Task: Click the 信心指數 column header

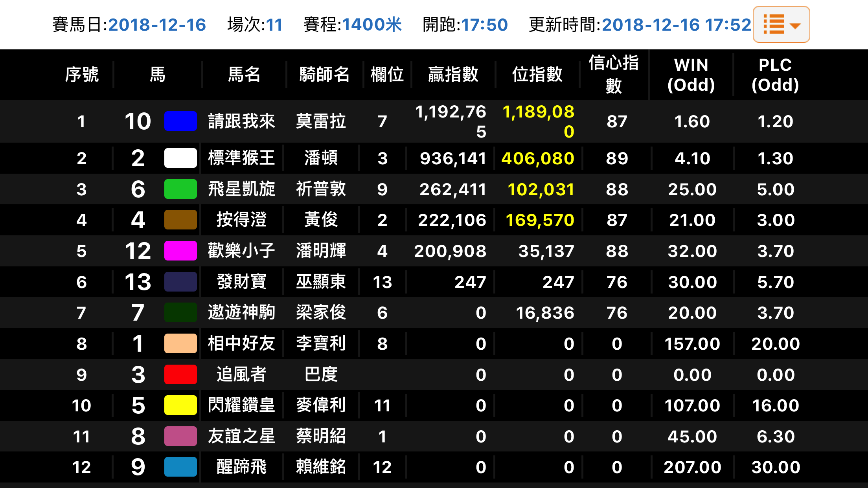Action: click(x=613, y=75)
